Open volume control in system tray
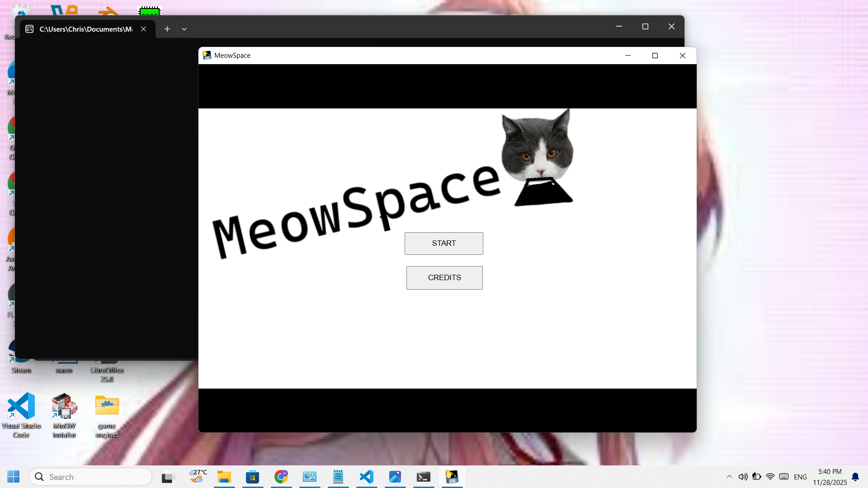This screenshot has width=868, height=488. click(x=743, y=477)
